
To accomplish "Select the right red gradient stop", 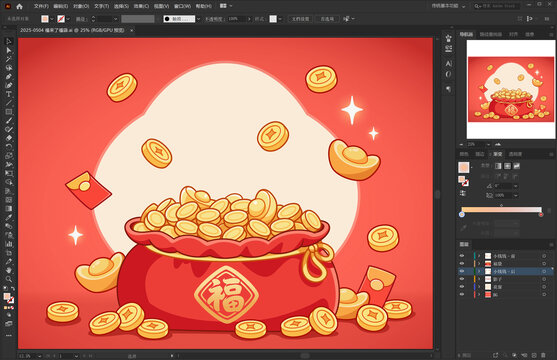I will pyautogui.click(x=541, y=214).
